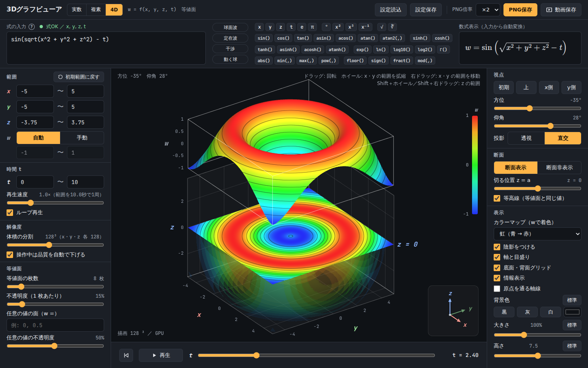Toggle the 等高線 contour checkbox

point(497,198)
